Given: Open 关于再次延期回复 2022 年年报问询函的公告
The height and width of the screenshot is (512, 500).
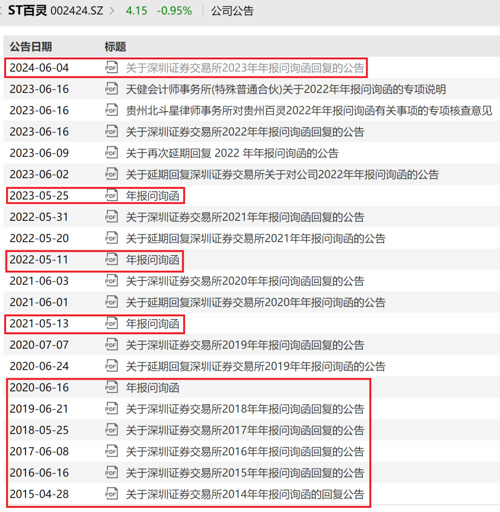Looking at the screenshot, I should [x=232, y=153].
